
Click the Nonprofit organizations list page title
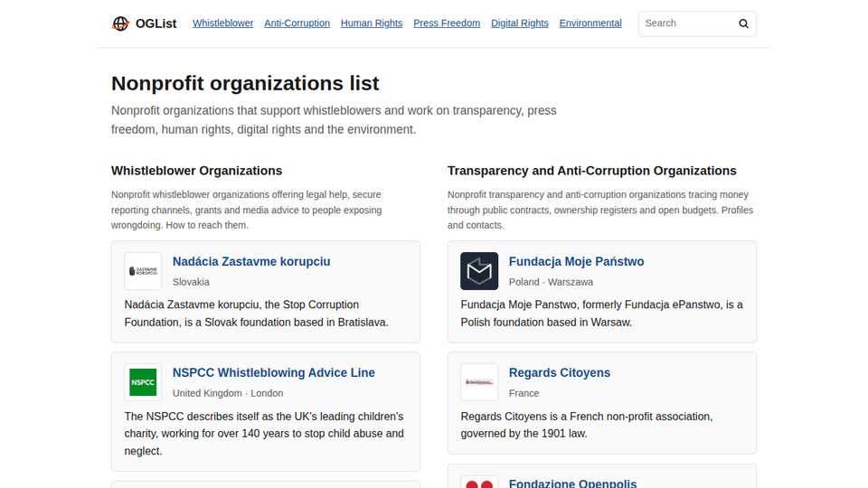[245, 83]
